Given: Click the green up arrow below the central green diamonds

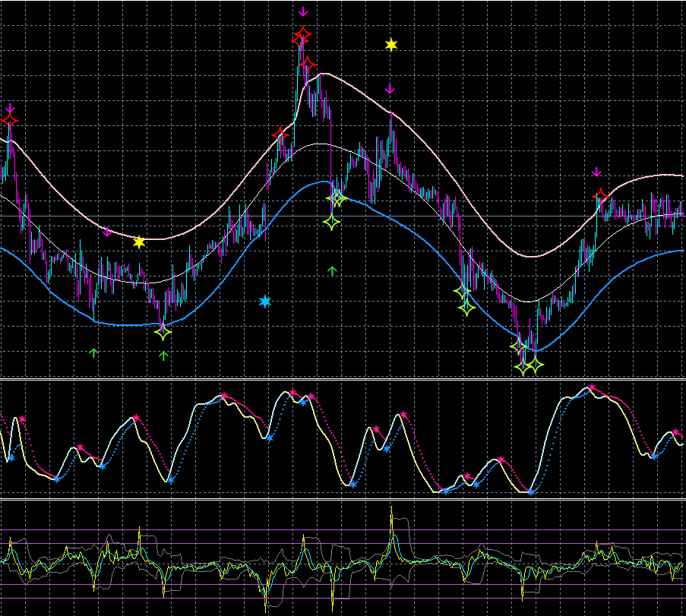Looking at the screenshot, I should [x=332, y=271].
